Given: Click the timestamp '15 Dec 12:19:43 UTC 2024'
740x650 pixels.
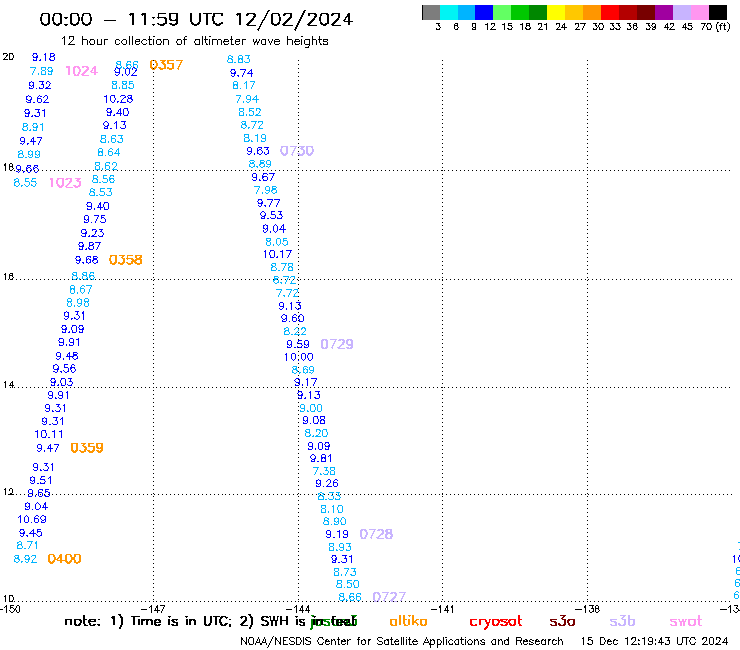Looking at the screenshot, I should (655, 641).
